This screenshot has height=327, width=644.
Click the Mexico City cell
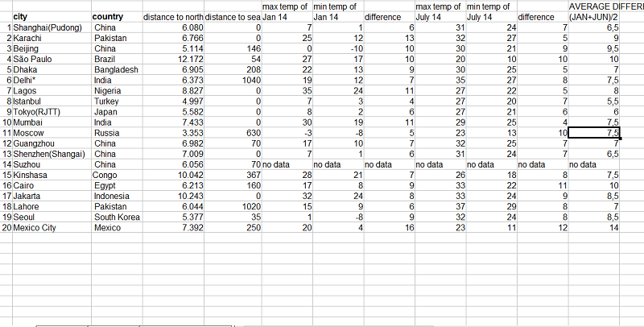pyautogui.click(x=52, y=228)
